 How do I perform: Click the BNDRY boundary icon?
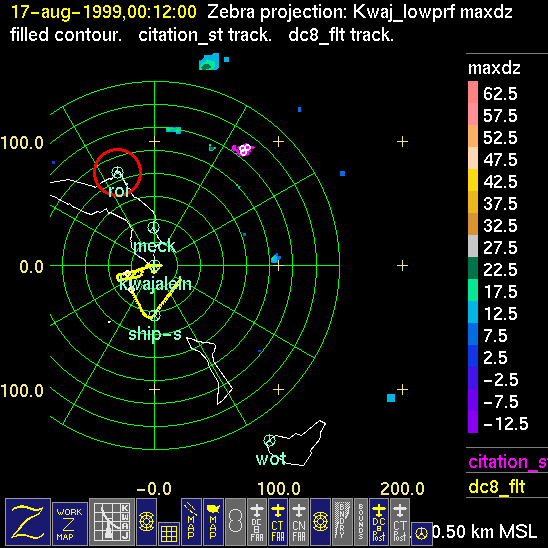point(342,522)
